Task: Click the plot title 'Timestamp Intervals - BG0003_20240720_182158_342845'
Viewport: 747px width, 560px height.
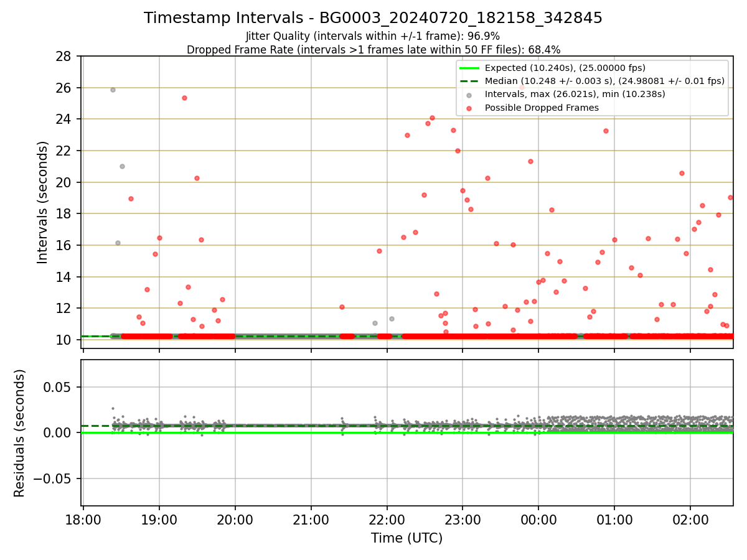Action: coord(373,18)
